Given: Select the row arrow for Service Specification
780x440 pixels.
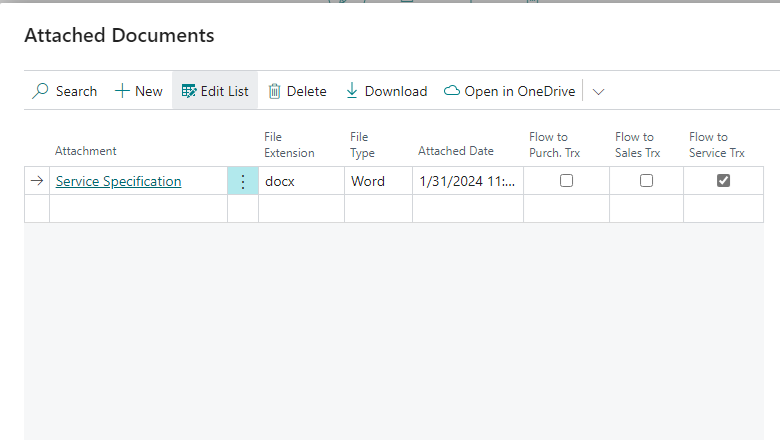Looking at the screenshot, I should pos(37,180).
